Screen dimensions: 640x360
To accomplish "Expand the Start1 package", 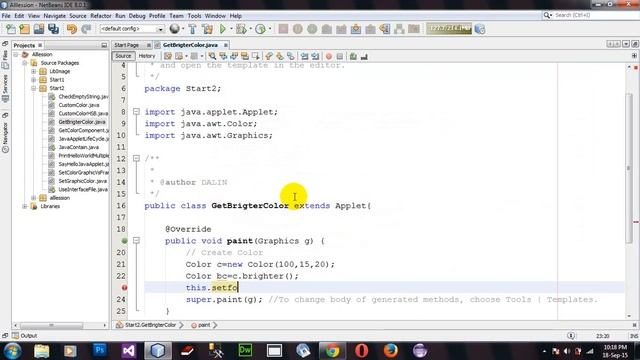I will tap(34, 80).
